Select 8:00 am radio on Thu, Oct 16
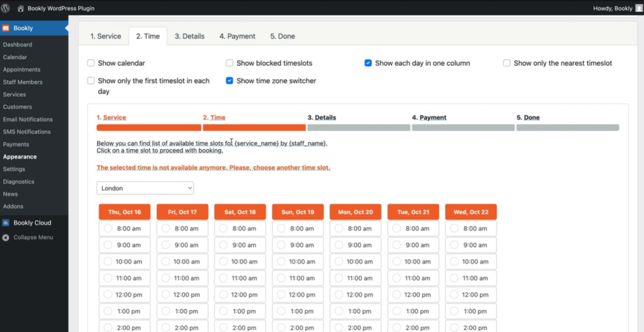Viewport: 644px width, 332px height. (x=108, y=228)
